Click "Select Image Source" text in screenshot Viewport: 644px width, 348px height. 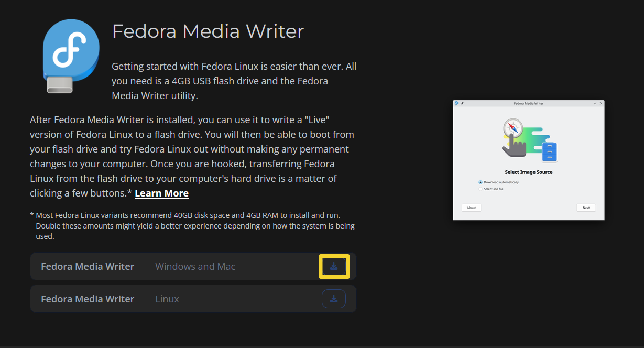[529, 172]
